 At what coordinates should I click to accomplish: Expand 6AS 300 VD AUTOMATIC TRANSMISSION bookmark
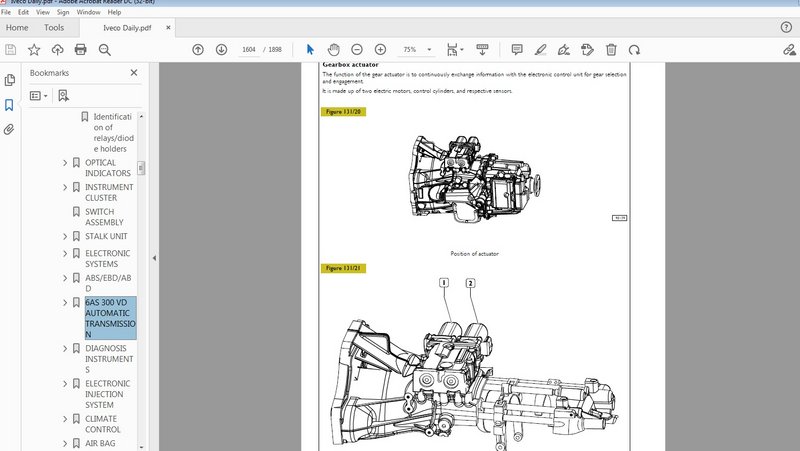point(65,303)
